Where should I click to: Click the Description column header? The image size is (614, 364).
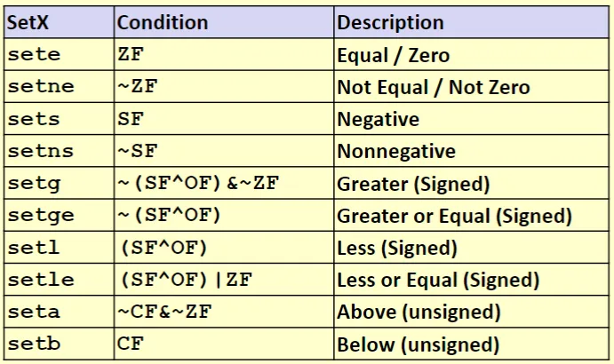pos(390,23)
